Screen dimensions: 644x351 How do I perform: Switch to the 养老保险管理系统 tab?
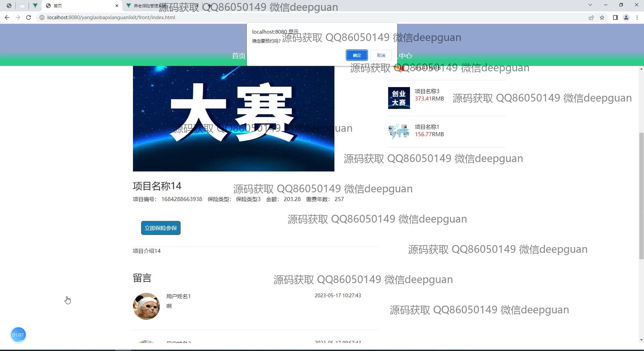pos(148,6)
